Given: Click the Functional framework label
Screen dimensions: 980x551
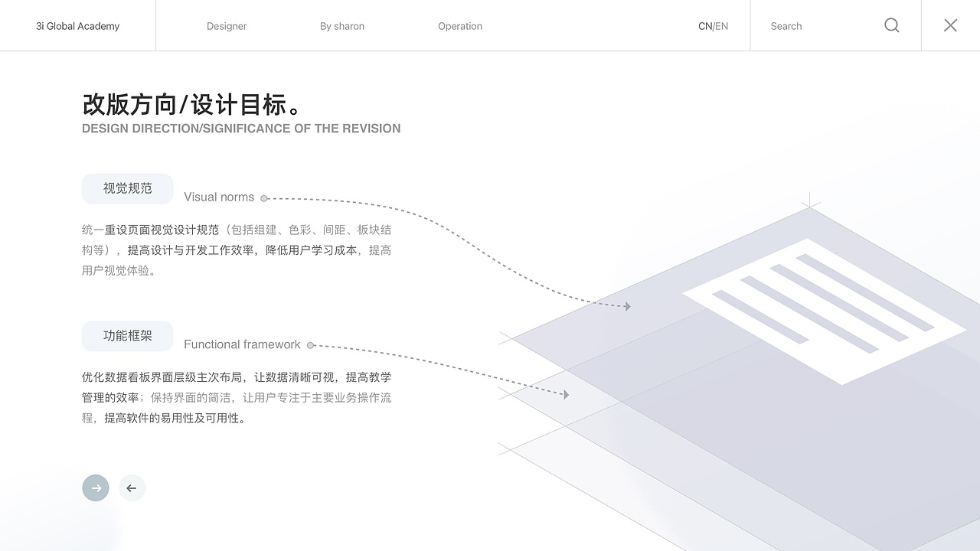Looking at the screenshot, I should [x=242, y=344].
